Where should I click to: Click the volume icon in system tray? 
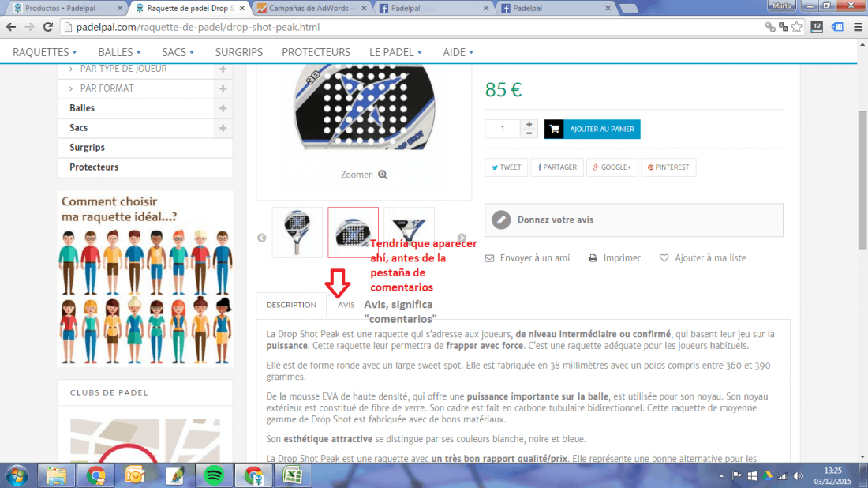[798, 476]
